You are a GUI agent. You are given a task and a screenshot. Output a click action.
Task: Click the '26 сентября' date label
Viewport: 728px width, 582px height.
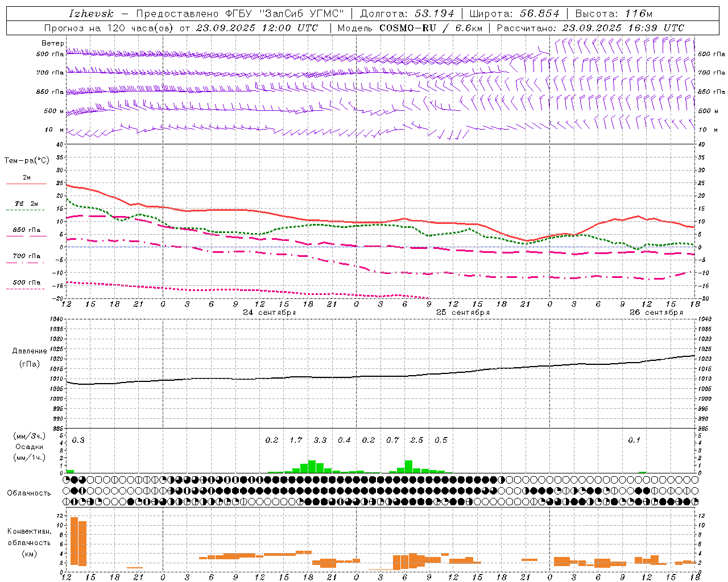[656, 313]
